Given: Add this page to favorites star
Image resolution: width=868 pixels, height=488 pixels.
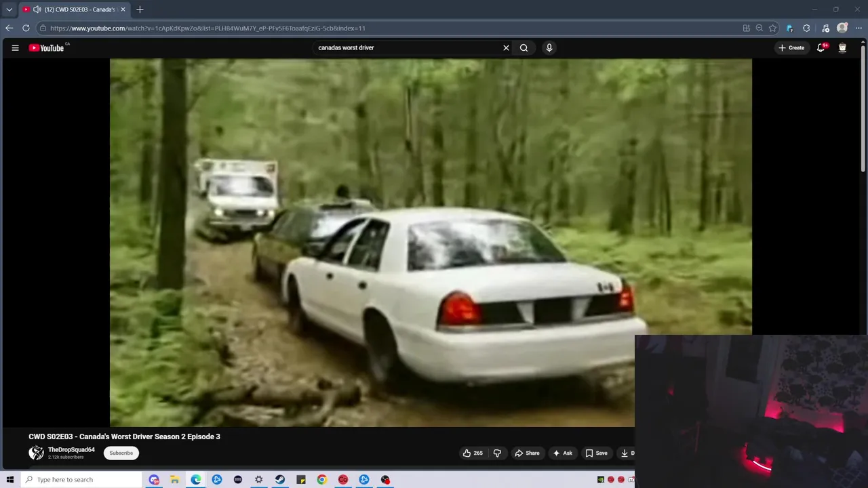Looking at the screenshot, I should 772,28.
